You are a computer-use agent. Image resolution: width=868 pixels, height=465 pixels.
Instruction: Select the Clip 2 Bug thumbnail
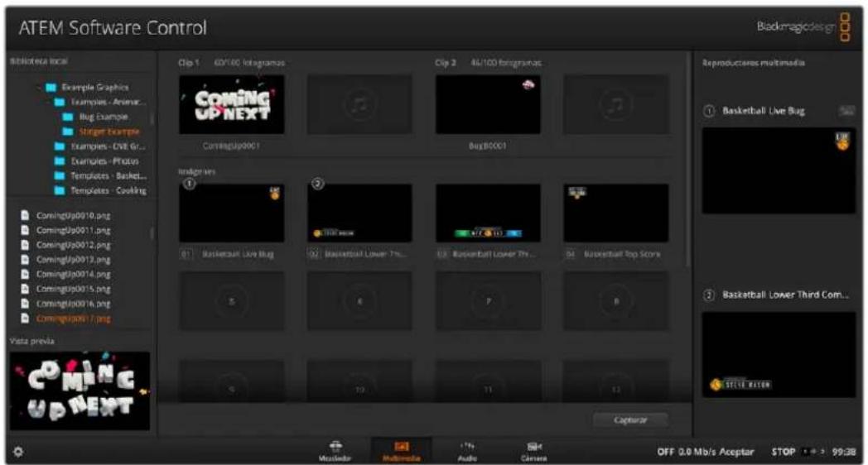488,104
